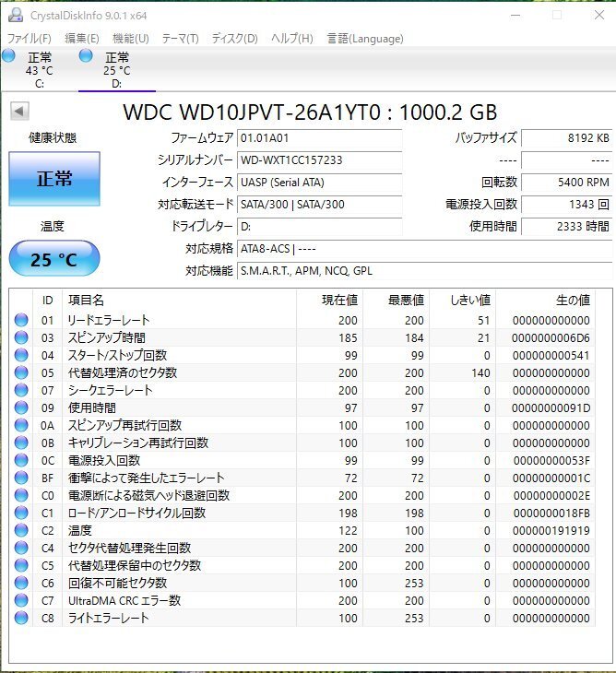616x673 pixels.
Task: Click the しきい値 column header
Action: pyautogui.click(x=469, y=300)
